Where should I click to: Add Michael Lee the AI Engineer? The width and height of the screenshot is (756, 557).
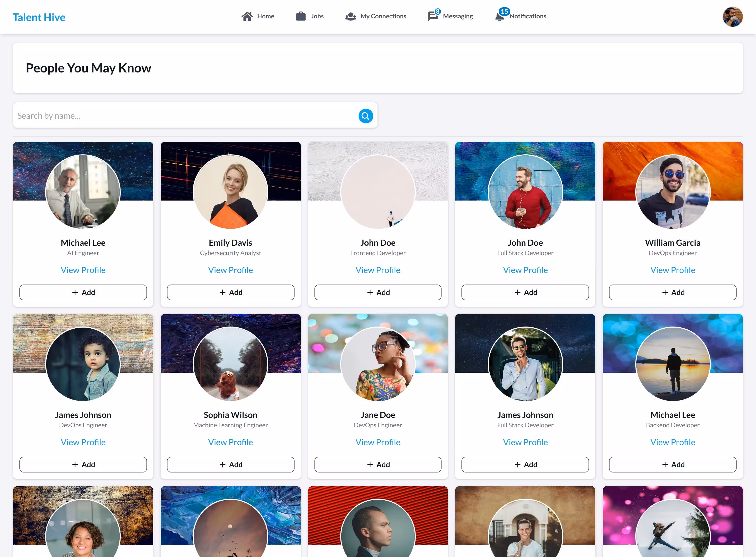[83, 292]
